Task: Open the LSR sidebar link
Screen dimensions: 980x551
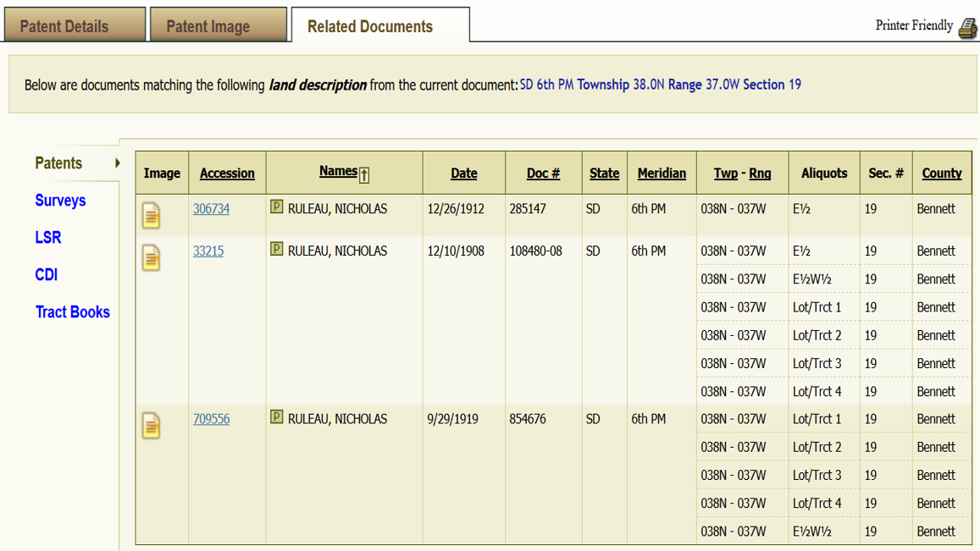Action: pyautogui.click(x=48, y=237)
